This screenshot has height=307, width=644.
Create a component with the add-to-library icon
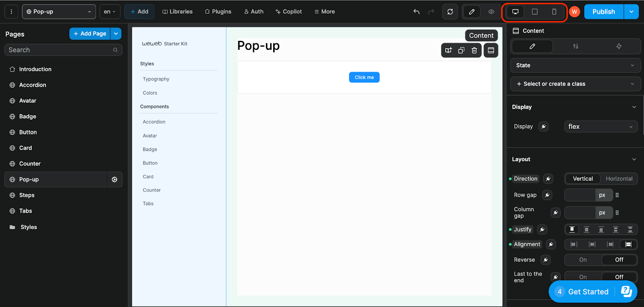point(449,50)
